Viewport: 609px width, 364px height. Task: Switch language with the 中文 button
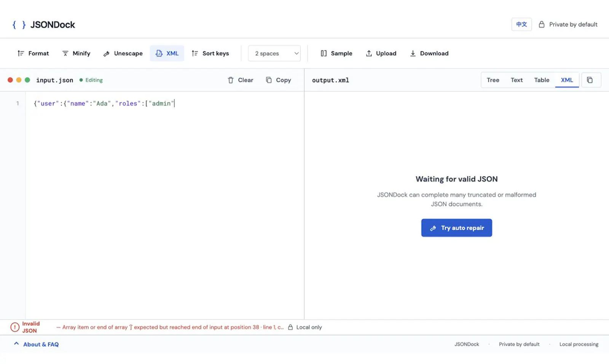coord(521,24)
